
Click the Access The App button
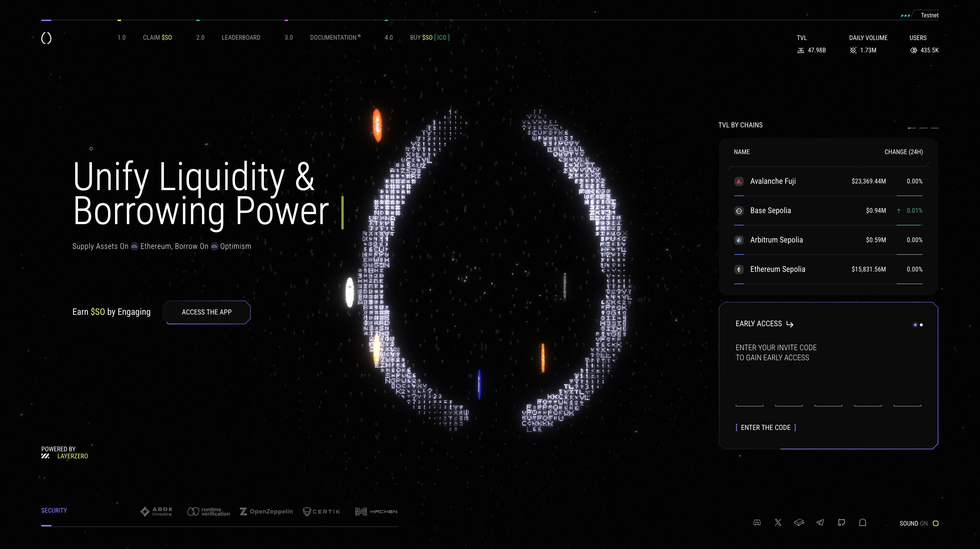pos(207,312)
